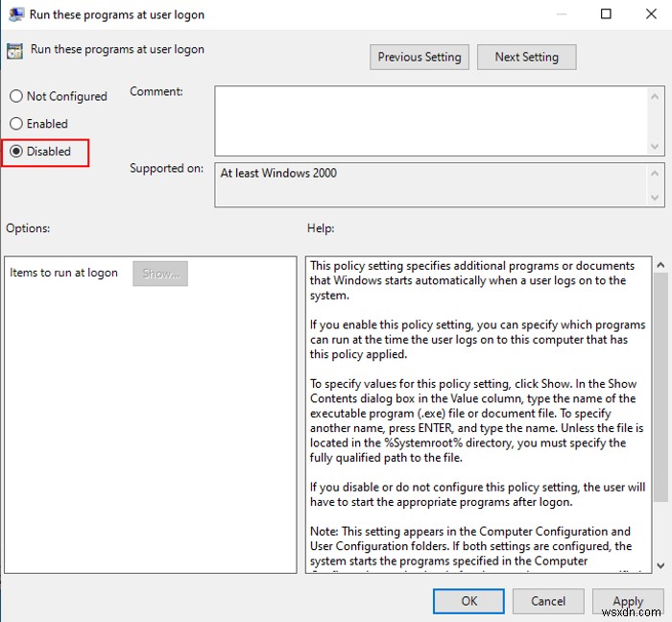Click the help note starting 'Note: This setting'
Screen dimensions: 672x622
click(471, 546)
